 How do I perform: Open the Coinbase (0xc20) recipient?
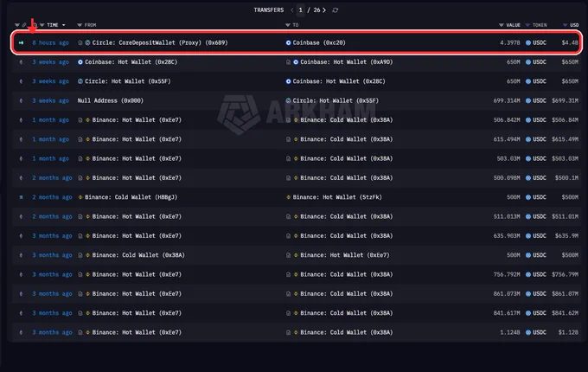coord(319,42)
